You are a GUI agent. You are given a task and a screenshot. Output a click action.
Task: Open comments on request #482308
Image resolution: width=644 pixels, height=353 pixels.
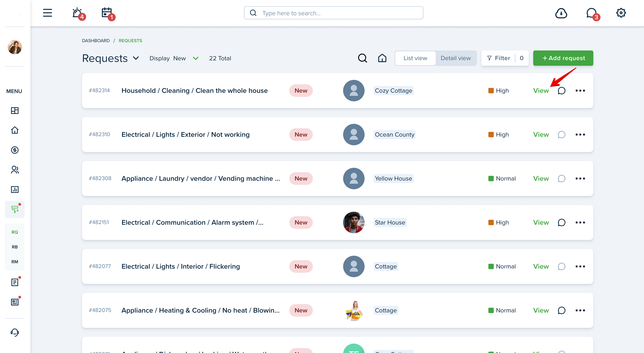(561, 179)
